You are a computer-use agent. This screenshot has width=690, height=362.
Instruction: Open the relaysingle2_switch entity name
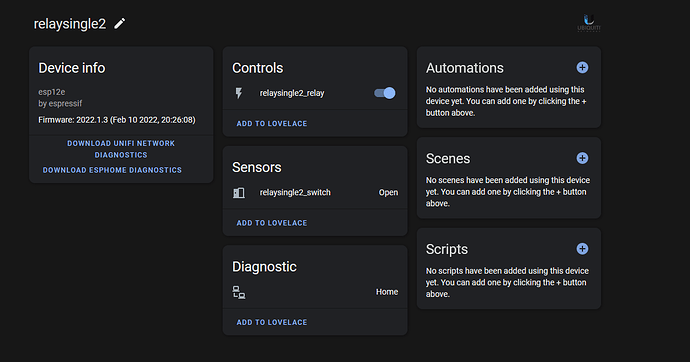pos(295,192)
